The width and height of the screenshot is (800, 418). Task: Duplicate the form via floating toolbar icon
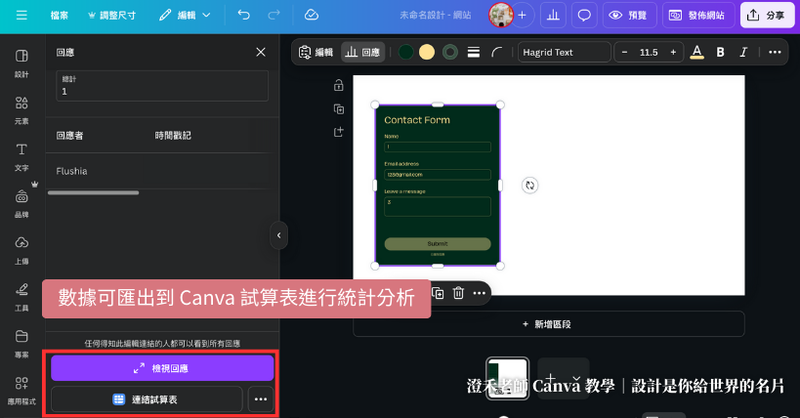[438, 293]
